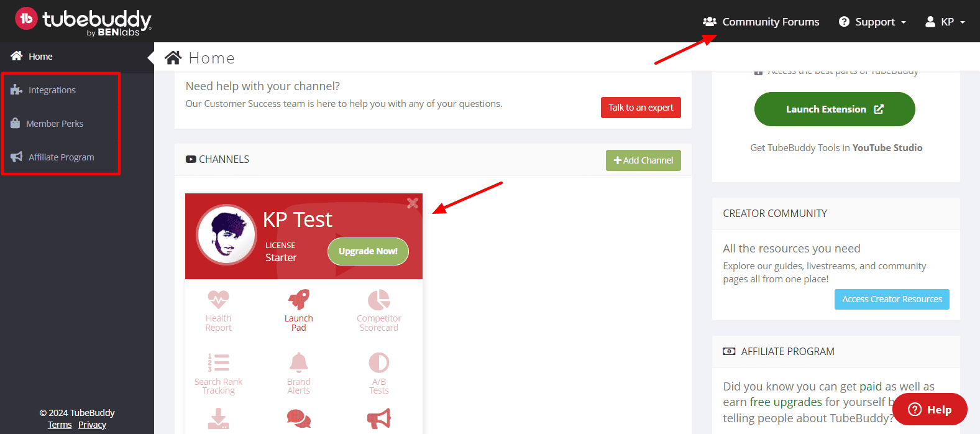The image size is (980, 434).
Task: Click the chat bubbles icon in channel card
Action: pyautogui.click(x=299, y=418)
